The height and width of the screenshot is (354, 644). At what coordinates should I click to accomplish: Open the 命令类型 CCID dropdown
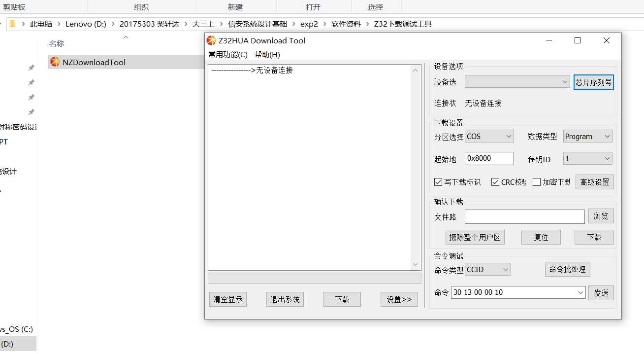coord(487,269)
